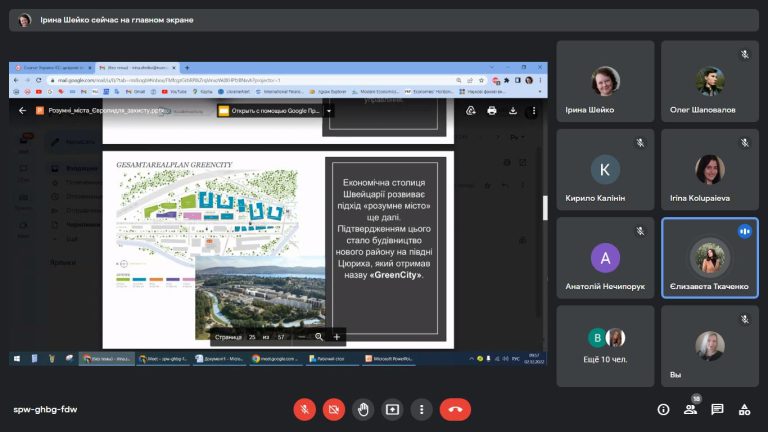Raise your hand in the meeting

coord(363,409)
